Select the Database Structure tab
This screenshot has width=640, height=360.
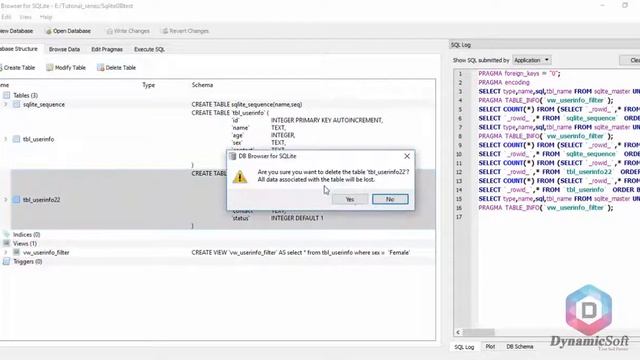click(x=19, y=49)
